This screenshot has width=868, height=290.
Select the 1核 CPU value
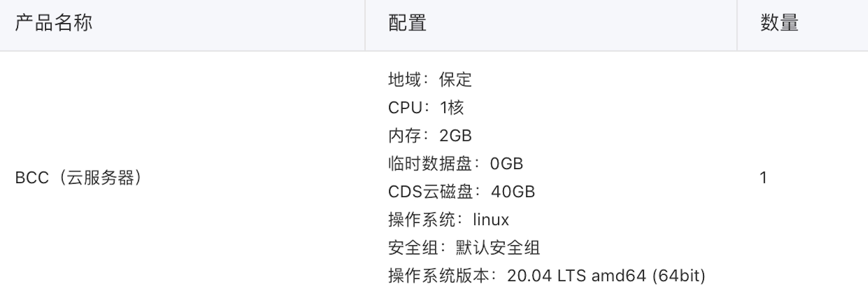pyautogui.click(x=452, y=108)
